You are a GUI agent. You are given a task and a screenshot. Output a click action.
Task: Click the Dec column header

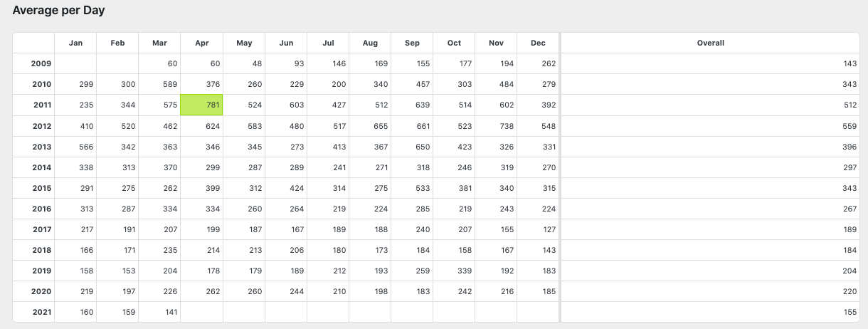click(x=538, y=43)
